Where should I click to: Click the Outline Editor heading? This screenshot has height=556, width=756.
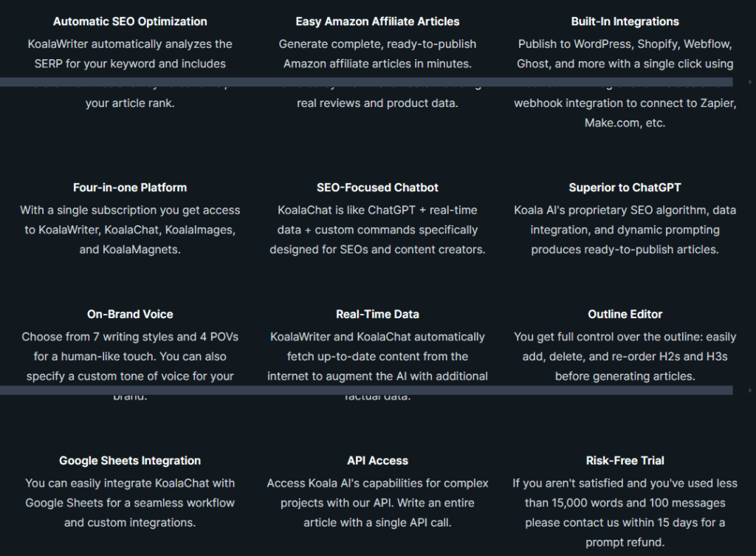pyautogui.click(x=625, y=315)
